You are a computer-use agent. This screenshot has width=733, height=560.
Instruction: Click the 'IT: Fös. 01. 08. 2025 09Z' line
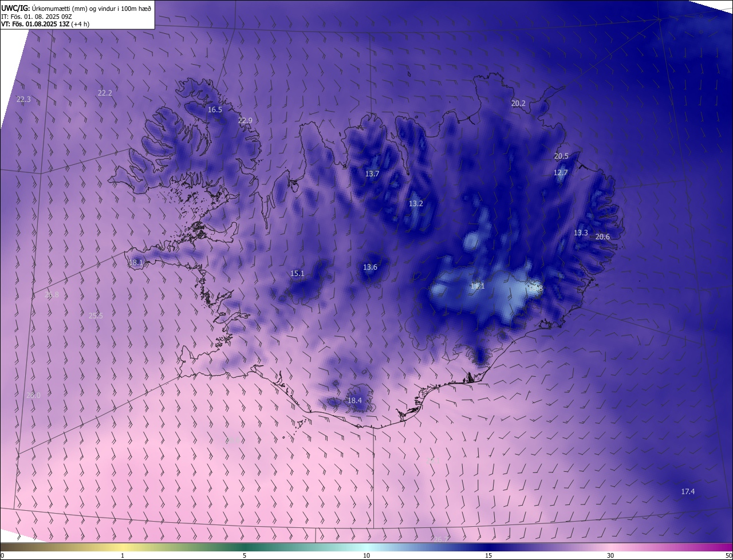tap(36, 16)
